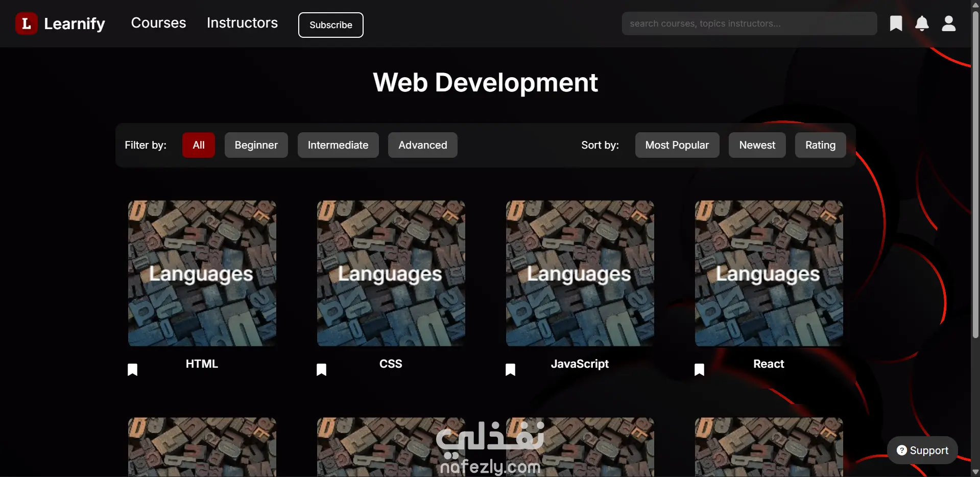Open the HTML course thumbnail
This screenshot has height=477, width=980.
202,273
